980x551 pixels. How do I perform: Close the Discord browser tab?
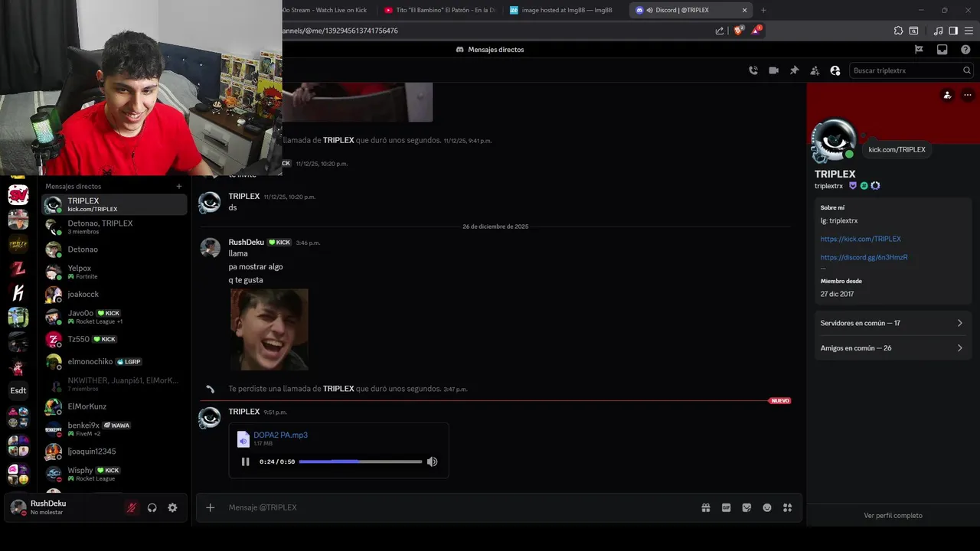(x=744, y=10)
